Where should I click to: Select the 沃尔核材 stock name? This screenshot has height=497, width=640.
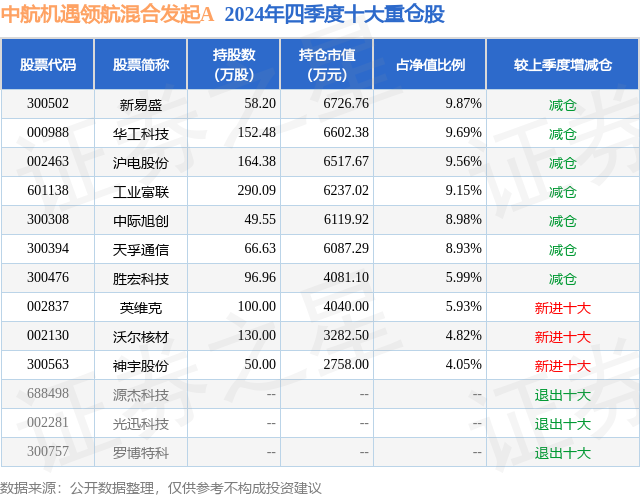(x=141, y=337)
